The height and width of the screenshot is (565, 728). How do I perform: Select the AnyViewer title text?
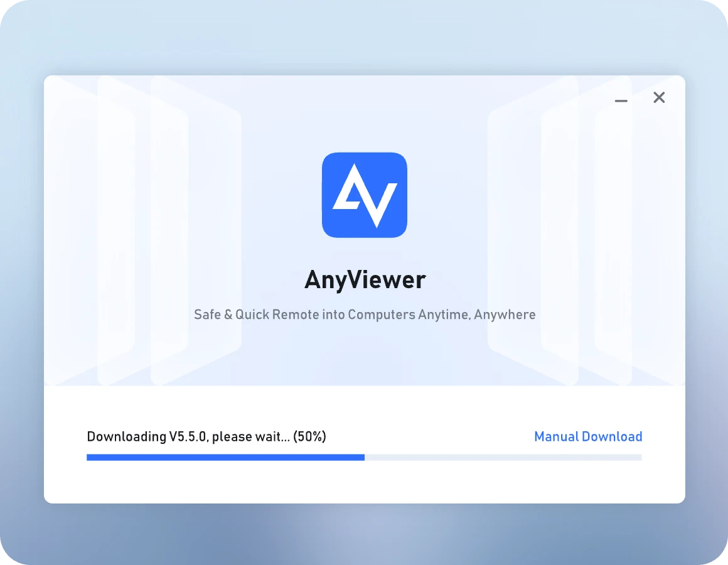tap(365, 280)
